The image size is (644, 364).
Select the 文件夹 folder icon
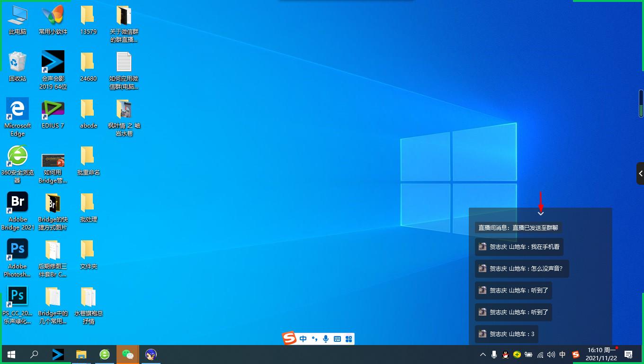pyautogui.click(x=88, y=255)
